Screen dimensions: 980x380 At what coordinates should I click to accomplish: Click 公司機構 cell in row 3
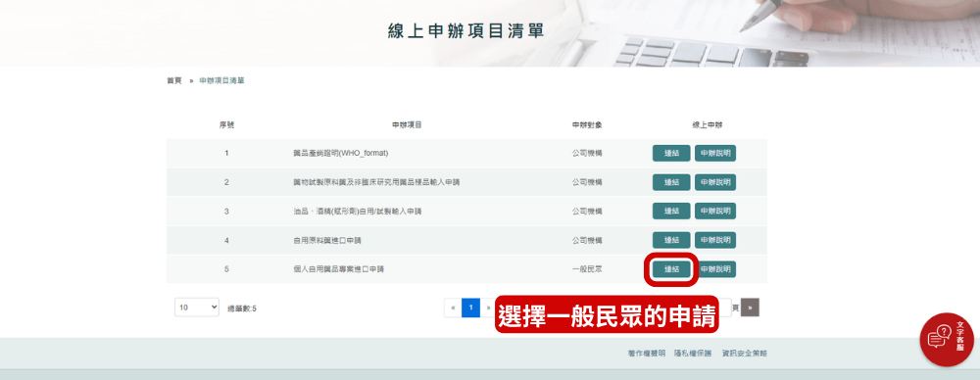click(587, 212)
